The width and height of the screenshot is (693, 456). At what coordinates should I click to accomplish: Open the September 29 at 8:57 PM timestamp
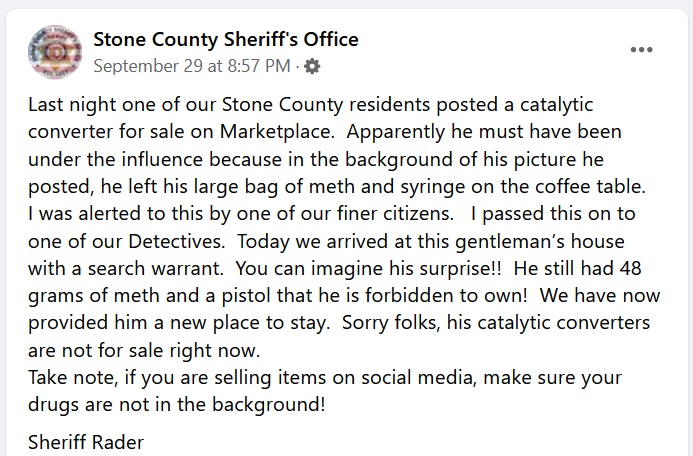[x=192, y=67]
